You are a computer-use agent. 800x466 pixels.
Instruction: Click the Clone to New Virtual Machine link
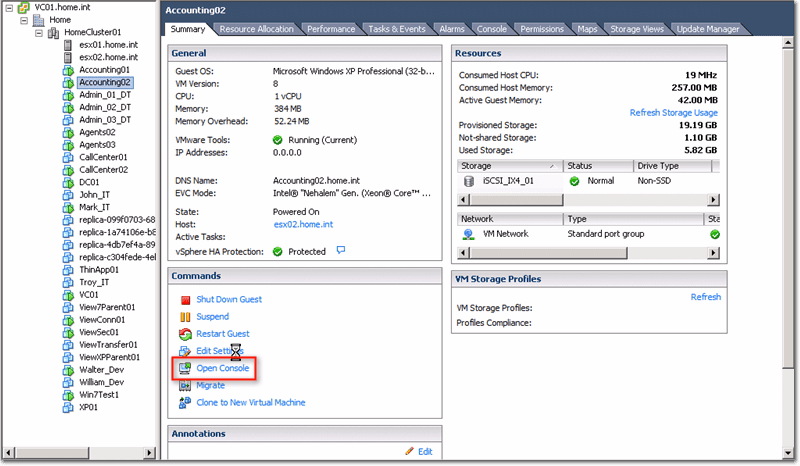coord(251,403)
